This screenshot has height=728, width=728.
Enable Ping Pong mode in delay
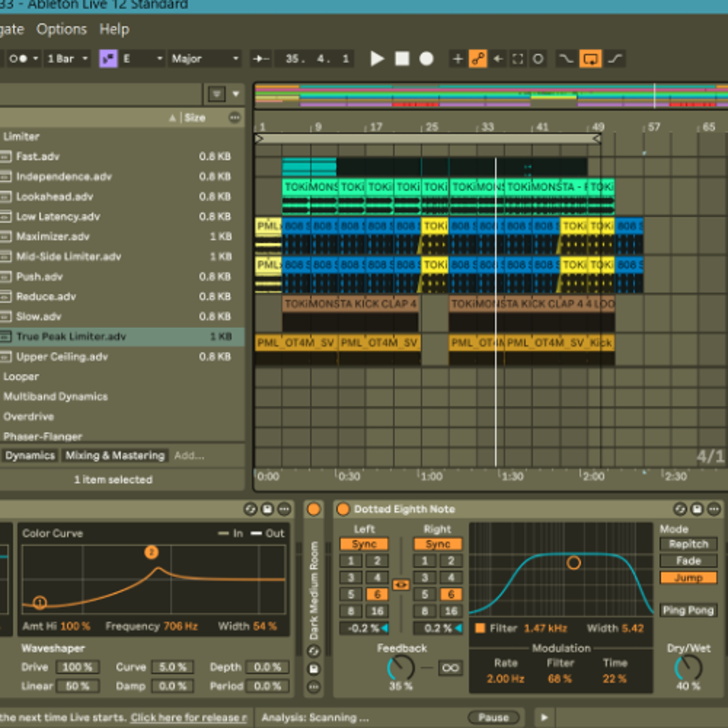point(688,611)
